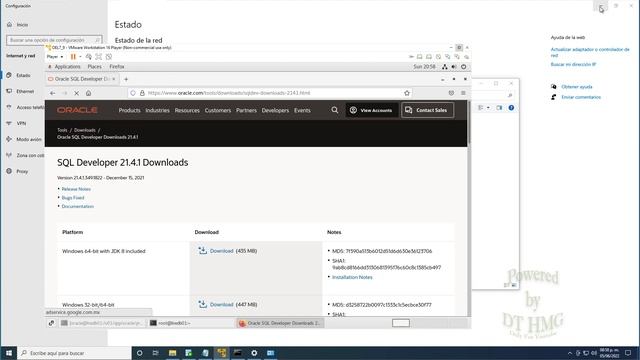Click the Windows taskbar search box
This screenshot has width=640, height=360.
click(x=74, y=353)
